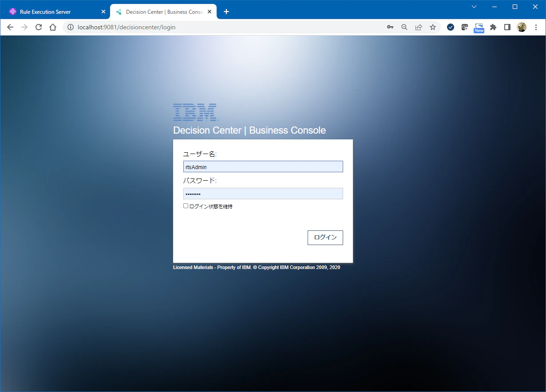546x392 pixels.
Task: Open the Extensions puzzle piece menu
Action: pos(493,27)
